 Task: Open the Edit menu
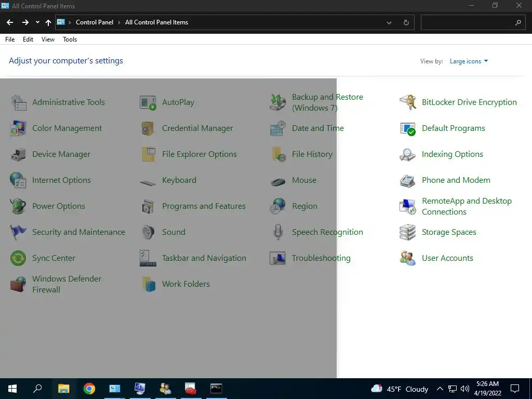[28, 39]
